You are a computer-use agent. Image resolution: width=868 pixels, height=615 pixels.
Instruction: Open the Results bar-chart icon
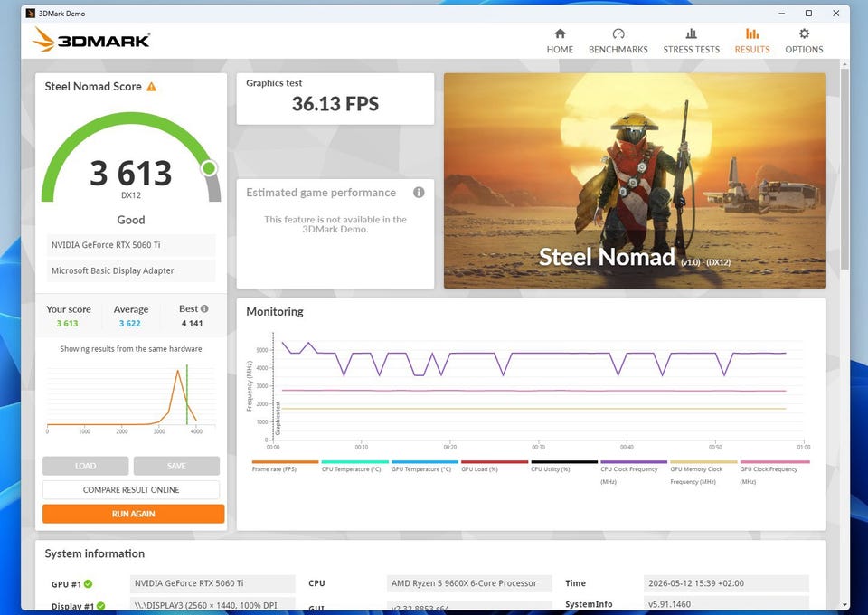(x=751, y=33)
